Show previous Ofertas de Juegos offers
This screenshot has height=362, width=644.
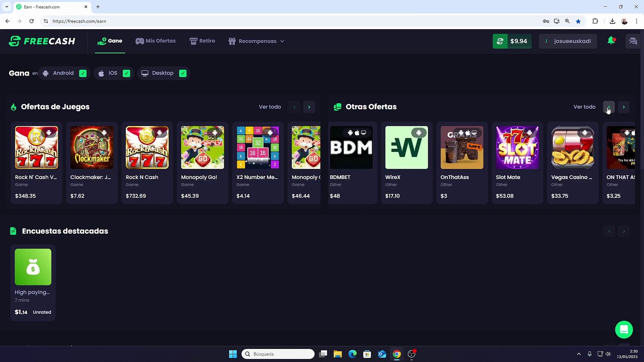294,107
